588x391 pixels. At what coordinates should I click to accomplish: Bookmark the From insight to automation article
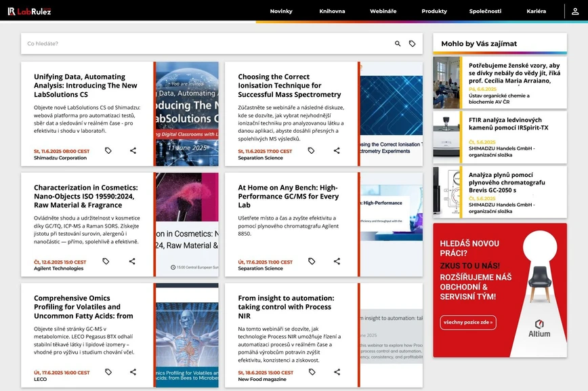tap(311, 371)
